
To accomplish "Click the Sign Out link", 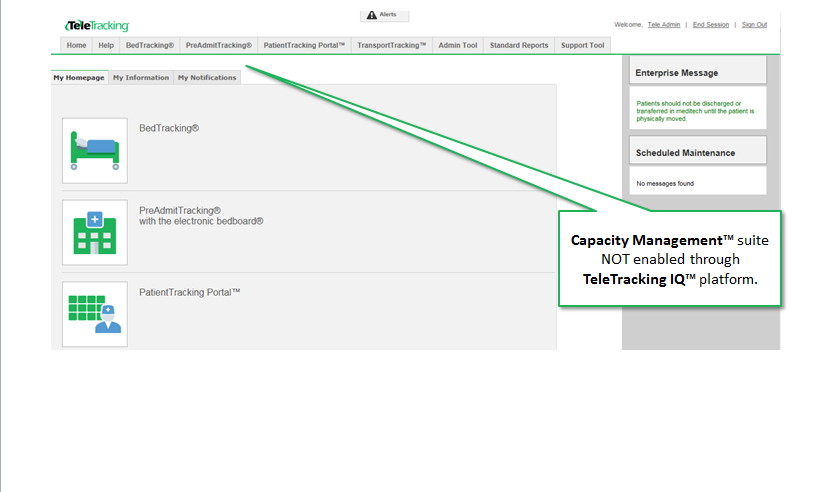I will pos(754,25).
